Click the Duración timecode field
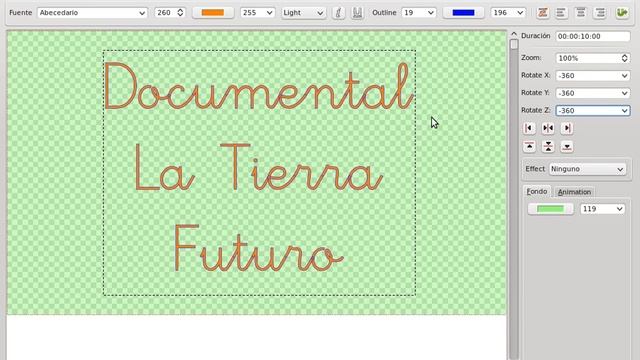The width and height of the screenshot is (640, 360). (x=593, y=36)
